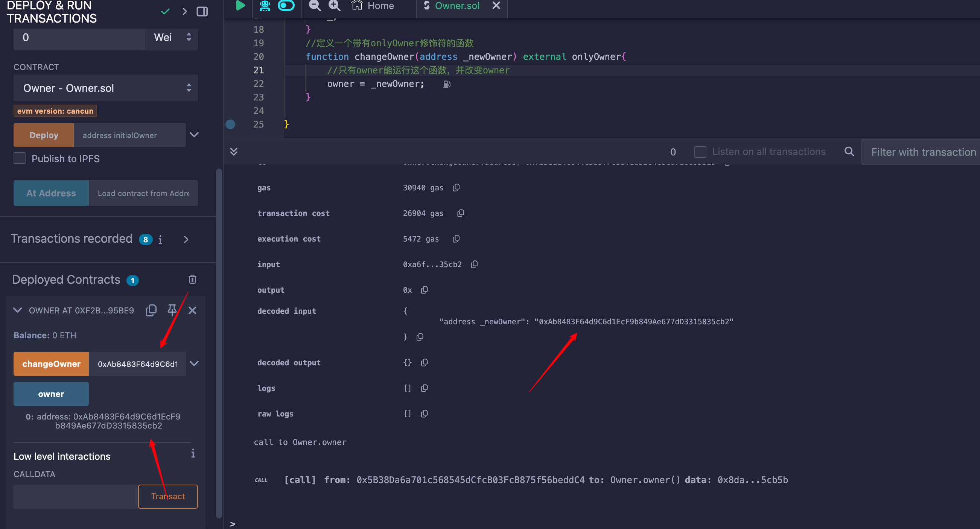Click the At Address button
Viewport: 980px width, 529px height.
point(51,193)
